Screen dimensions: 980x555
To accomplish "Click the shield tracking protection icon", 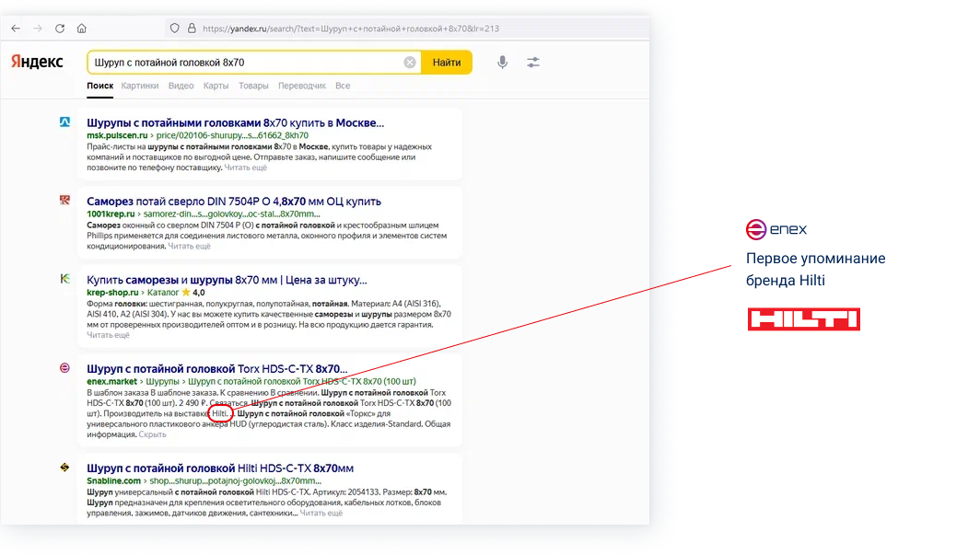I will (174, 29).
